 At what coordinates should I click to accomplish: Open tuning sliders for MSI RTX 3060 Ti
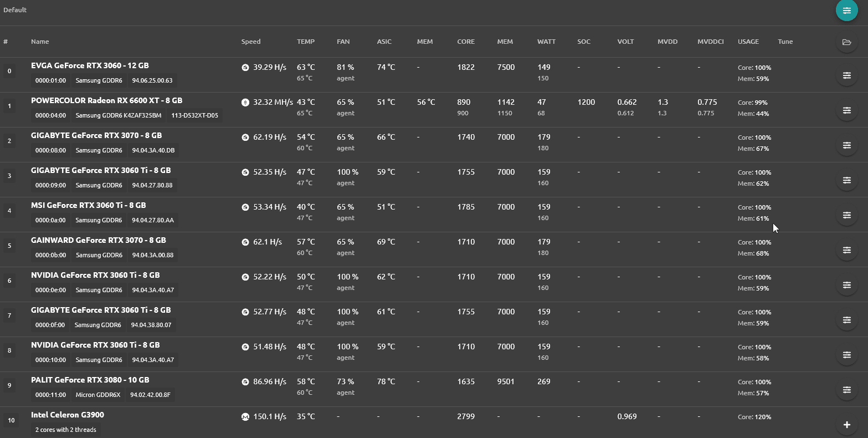pos(846,215)
